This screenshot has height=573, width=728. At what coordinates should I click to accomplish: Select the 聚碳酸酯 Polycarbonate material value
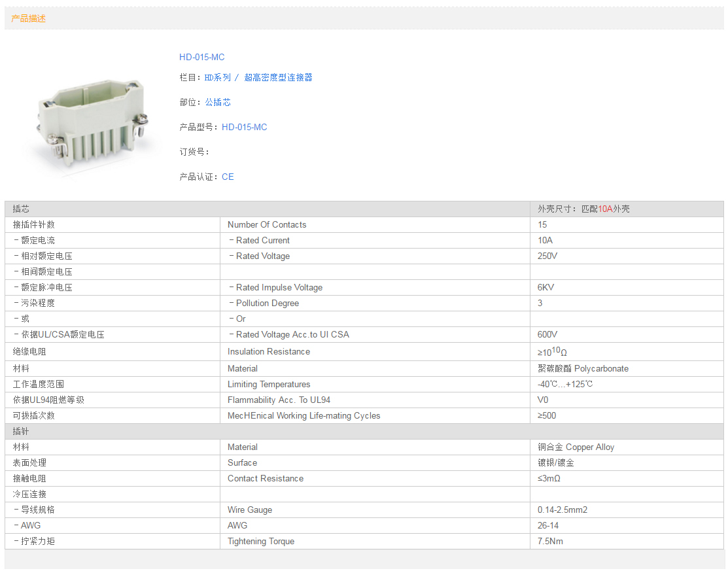[x=583, y=368]
